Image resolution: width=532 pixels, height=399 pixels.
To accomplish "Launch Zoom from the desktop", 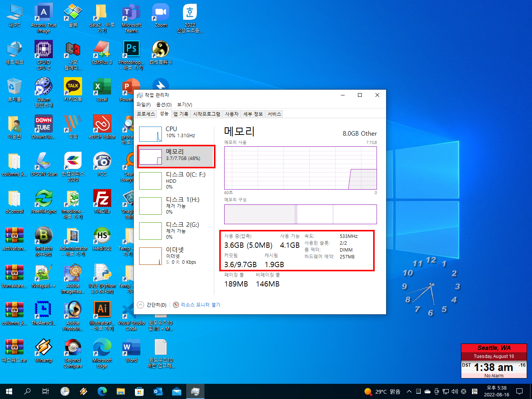I will click(161, 16).
